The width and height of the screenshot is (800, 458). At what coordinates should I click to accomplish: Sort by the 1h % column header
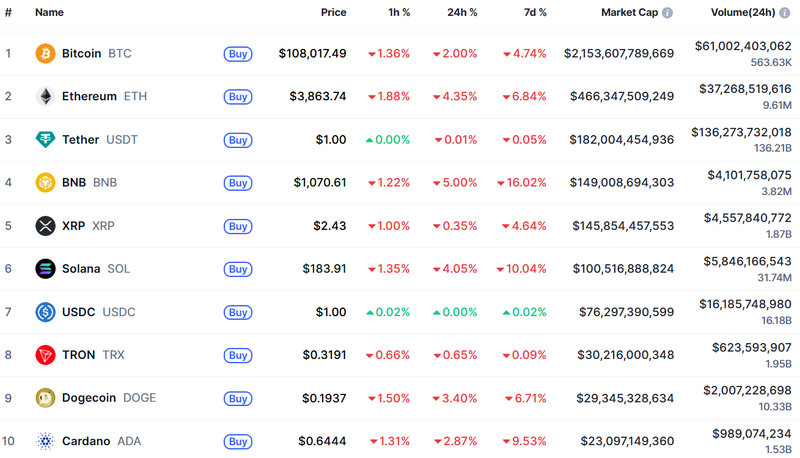pyautogui.click(x=398, y=12)
